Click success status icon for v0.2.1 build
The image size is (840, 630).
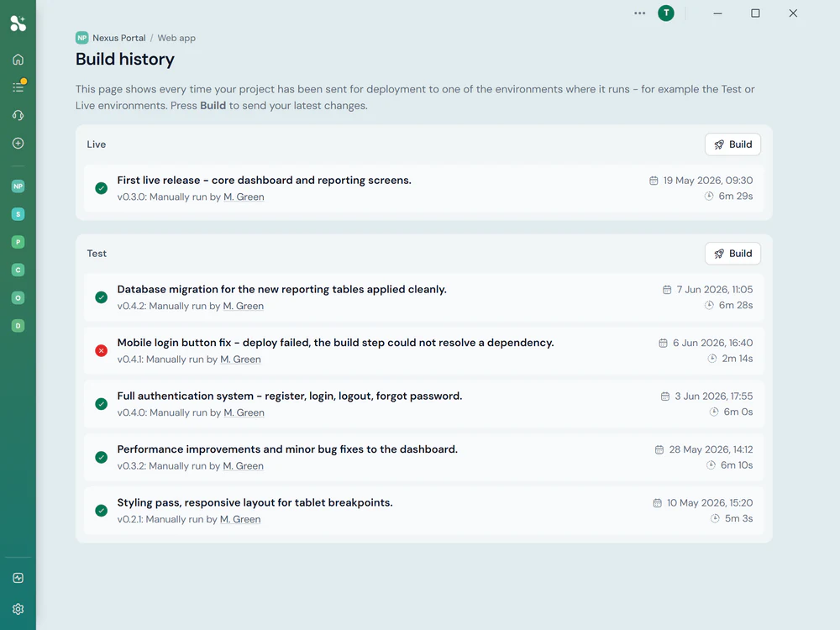(102, 511)
